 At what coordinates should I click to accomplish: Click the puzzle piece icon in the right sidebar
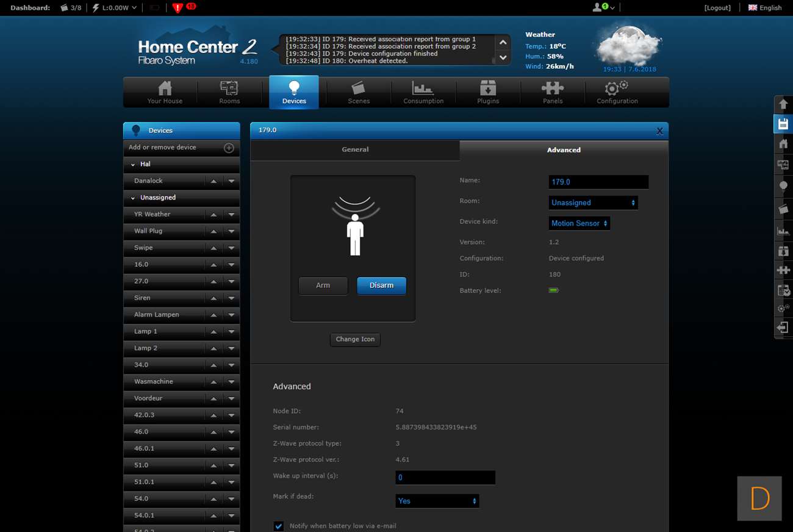(783, 270)
